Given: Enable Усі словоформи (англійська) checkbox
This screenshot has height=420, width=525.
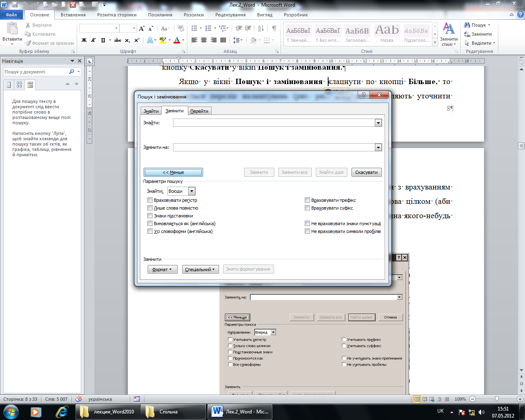Looking at the screenshot, I should coord(150,231).
